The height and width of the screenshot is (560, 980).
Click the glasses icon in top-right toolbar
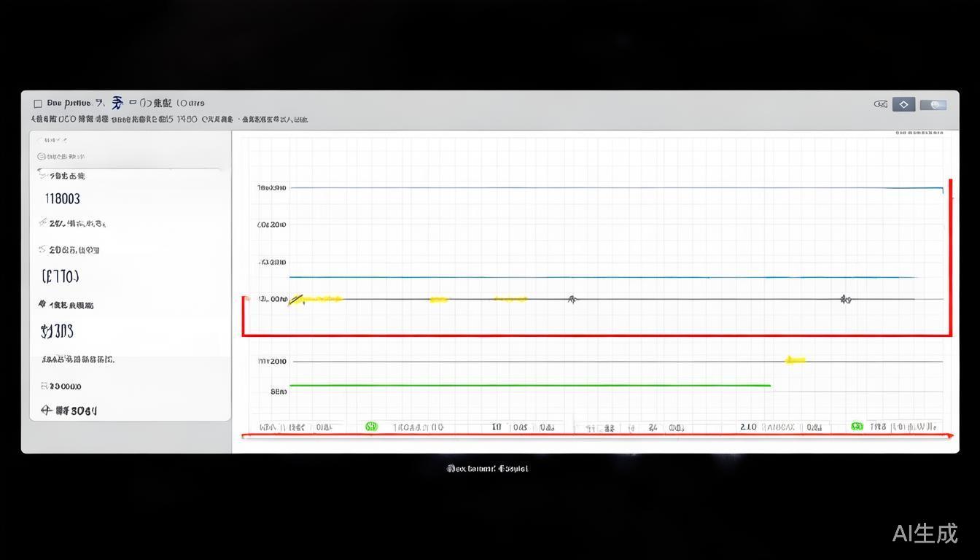(880, 104)
